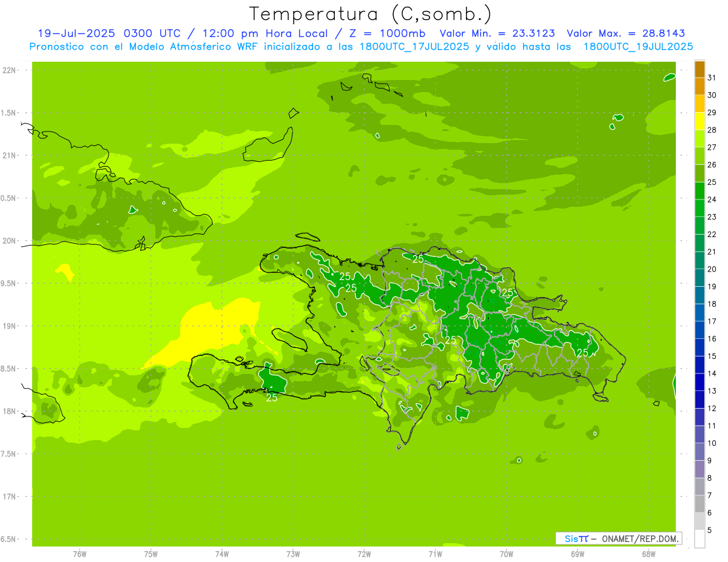This screenshot has height=562, width=728.
Task: Click the '20N' latitude axis label
Action: (9, 241)
